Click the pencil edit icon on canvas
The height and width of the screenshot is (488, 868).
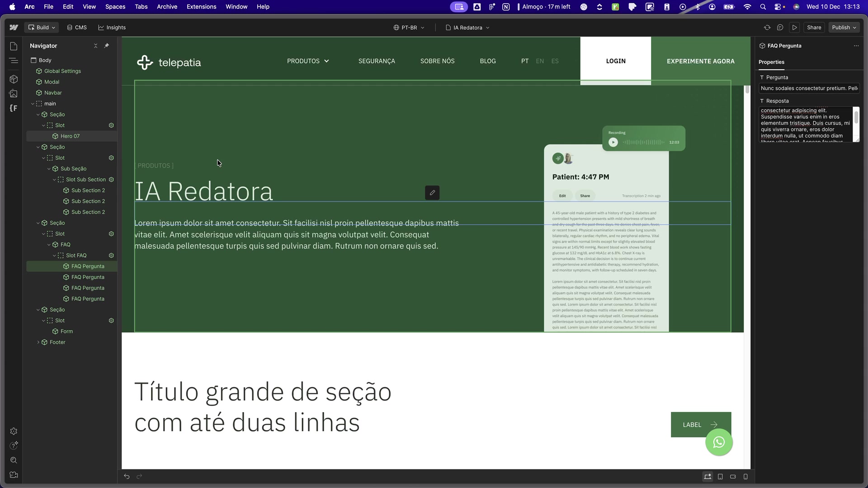coord(432,193)
